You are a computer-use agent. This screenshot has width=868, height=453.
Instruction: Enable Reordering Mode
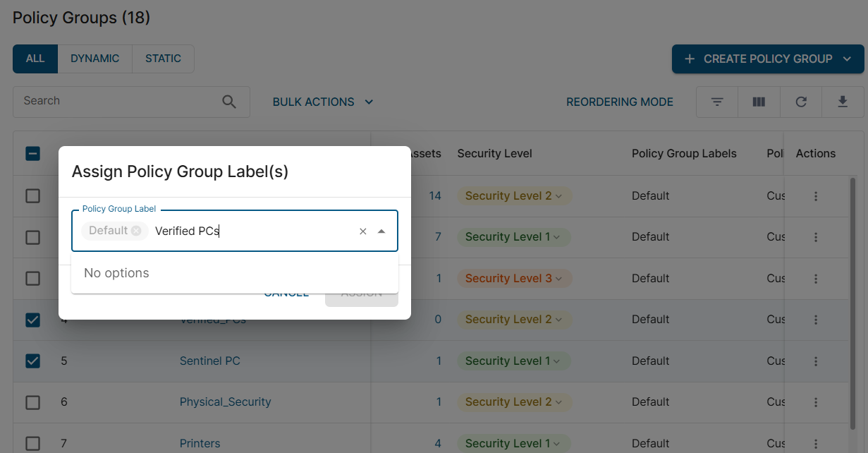[620, 102]
